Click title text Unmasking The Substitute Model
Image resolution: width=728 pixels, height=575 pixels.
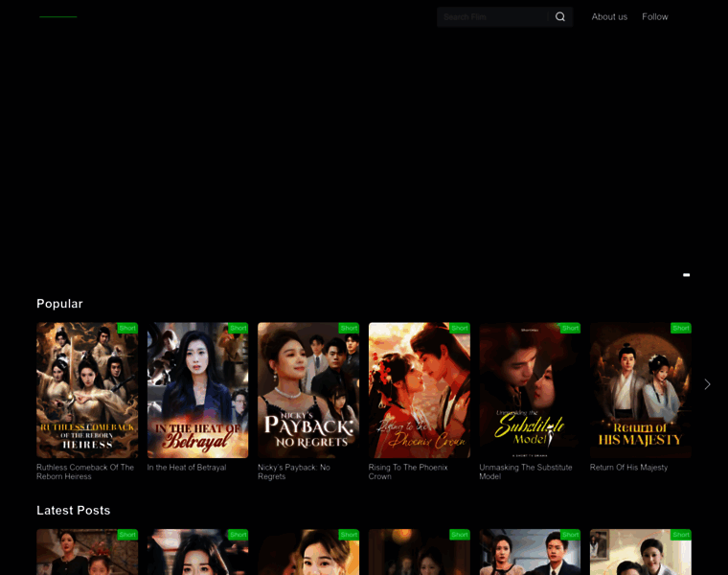(x=526, y=471)
